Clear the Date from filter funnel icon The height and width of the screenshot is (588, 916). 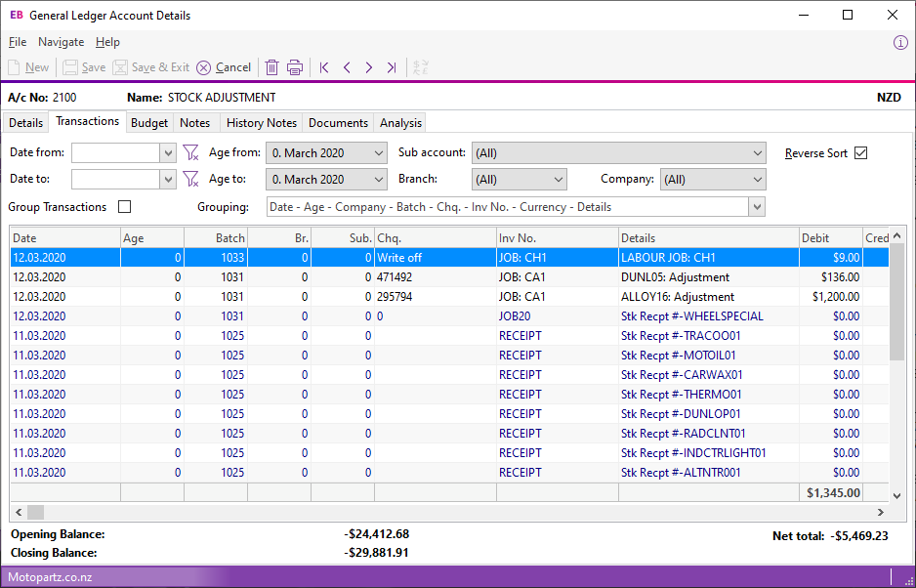pos(188,152)
